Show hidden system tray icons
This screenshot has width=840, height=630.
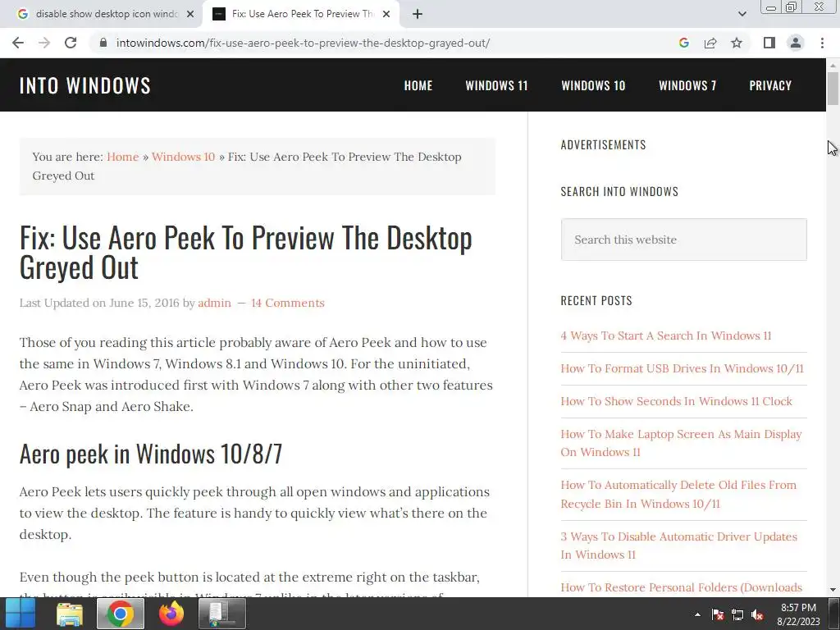tap(697, 614)
